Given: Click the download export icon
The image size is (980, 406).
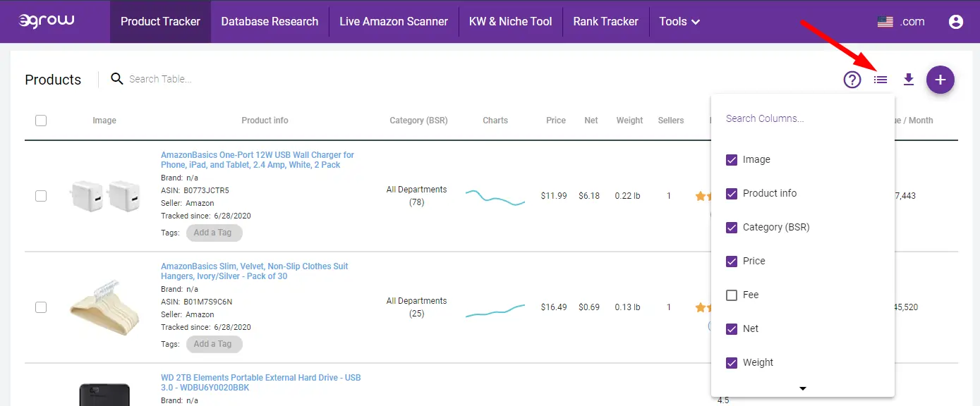Looking at the screenshot, I should [x=909, y=80].
